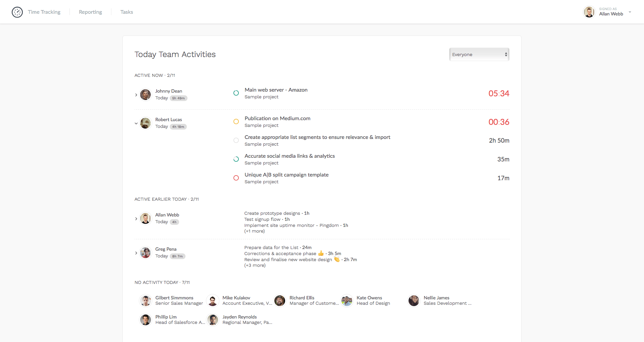Expand Johnny Dean's activity row
644x342 pixels.
click(x=136, y=95)
